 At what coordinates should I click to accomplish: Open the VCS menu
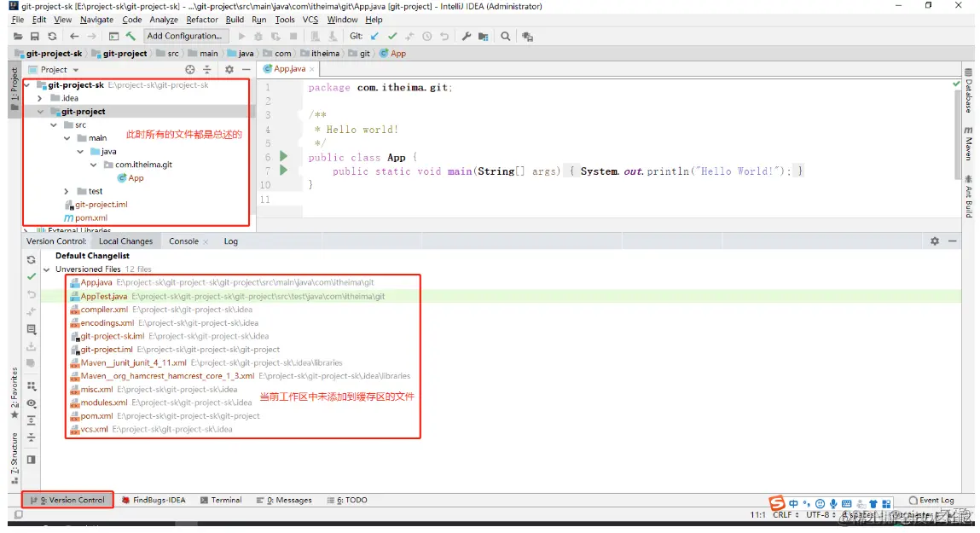pyautogui.click(x=310, y=20)
